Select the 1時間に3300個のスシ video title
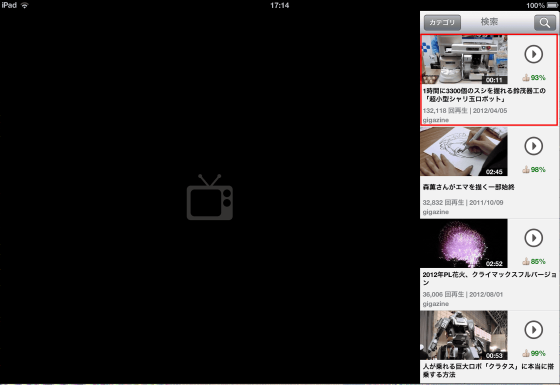 point(484,95)
